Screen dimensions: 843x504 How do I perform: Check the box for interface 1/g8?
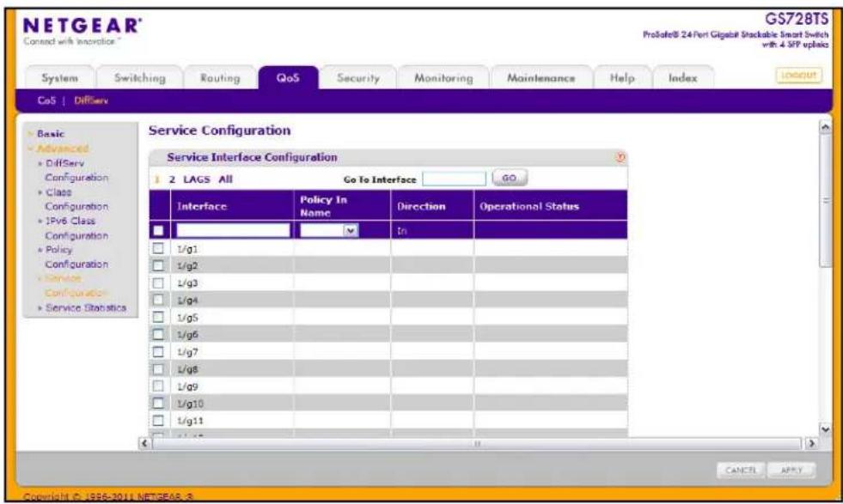(x=158, y=369)
